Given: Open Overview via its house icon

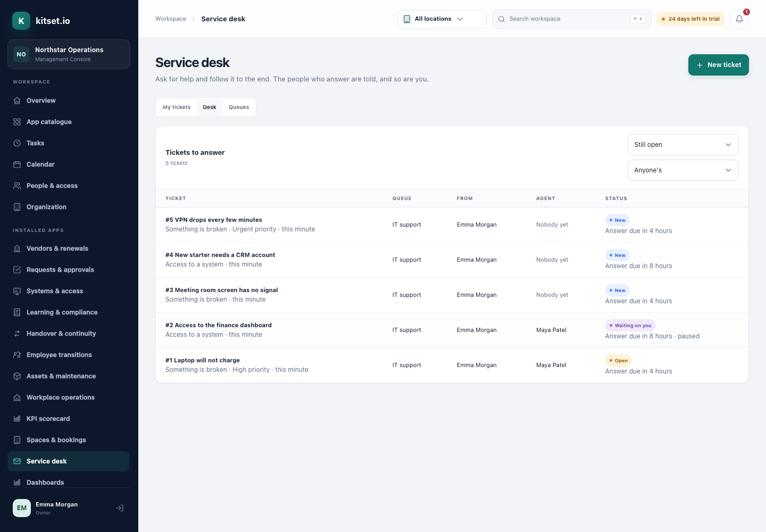Looking at the screenshot, I should pos(17,101).
